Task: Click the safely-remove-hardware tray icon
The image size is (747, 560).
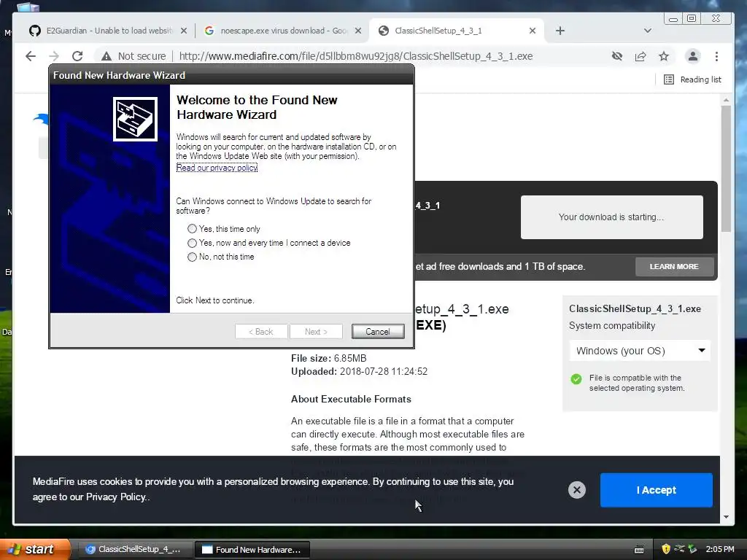Action: pyautogui.click(x=692, y=549)
